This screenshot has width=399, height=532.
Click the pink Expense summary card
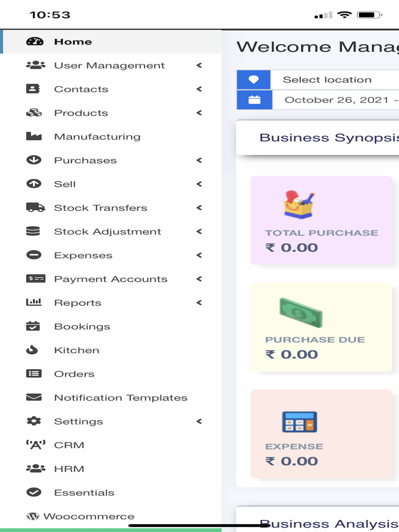tap(321, 434)
